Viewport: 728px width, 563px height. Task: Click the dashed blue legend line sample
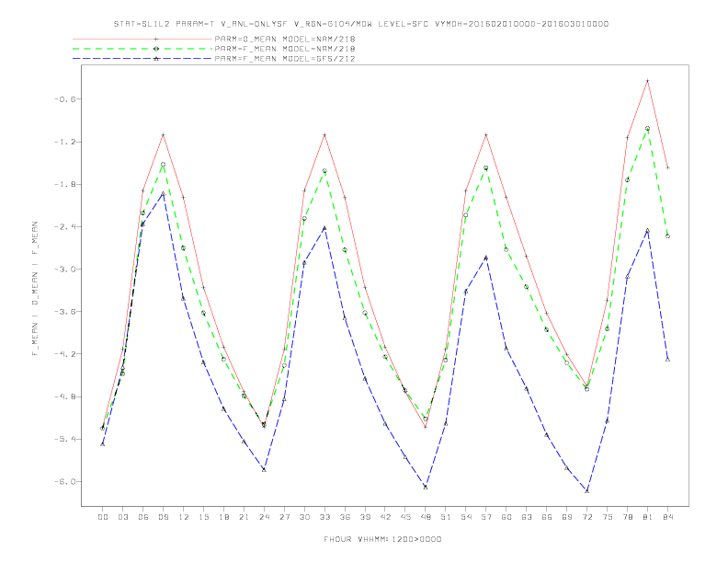coord(142,59)
